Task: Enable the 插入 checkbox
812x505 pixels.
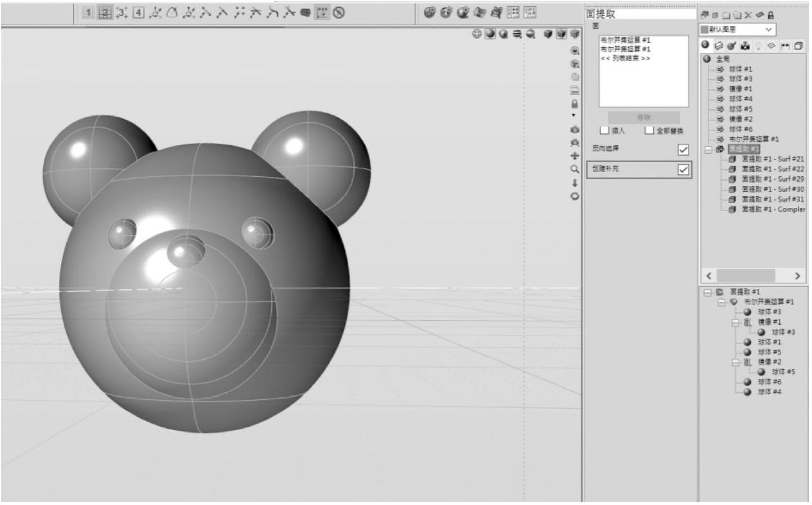Action: coord(605,131)
